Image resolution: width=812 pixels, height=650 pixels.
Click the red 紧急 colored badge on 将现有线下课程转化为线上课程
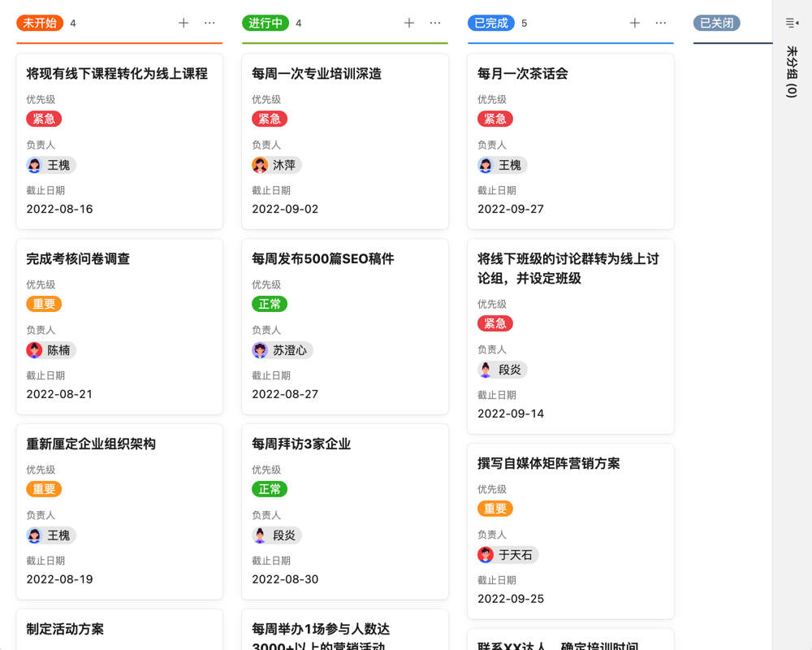click(43, 119)
